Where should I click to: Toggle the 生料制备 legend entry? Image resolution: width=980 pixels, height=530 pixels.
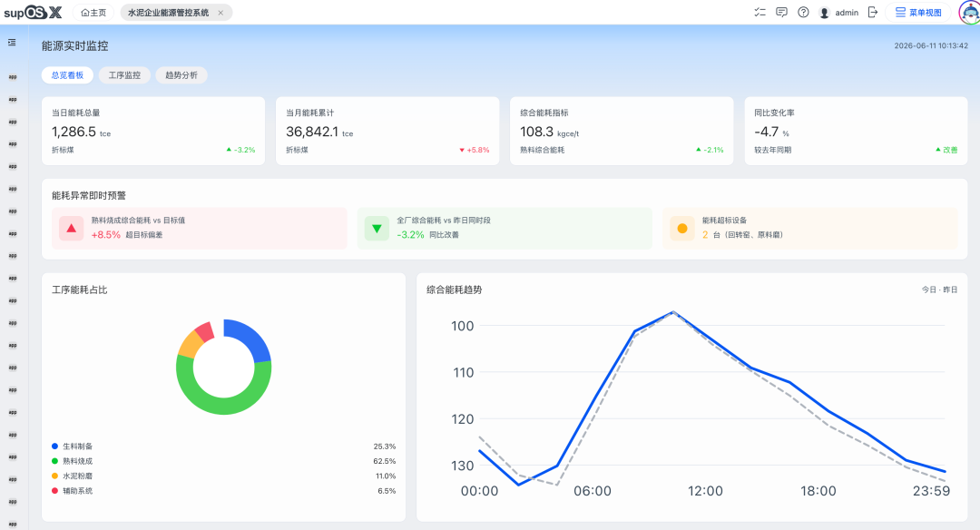tap(73, 447)
